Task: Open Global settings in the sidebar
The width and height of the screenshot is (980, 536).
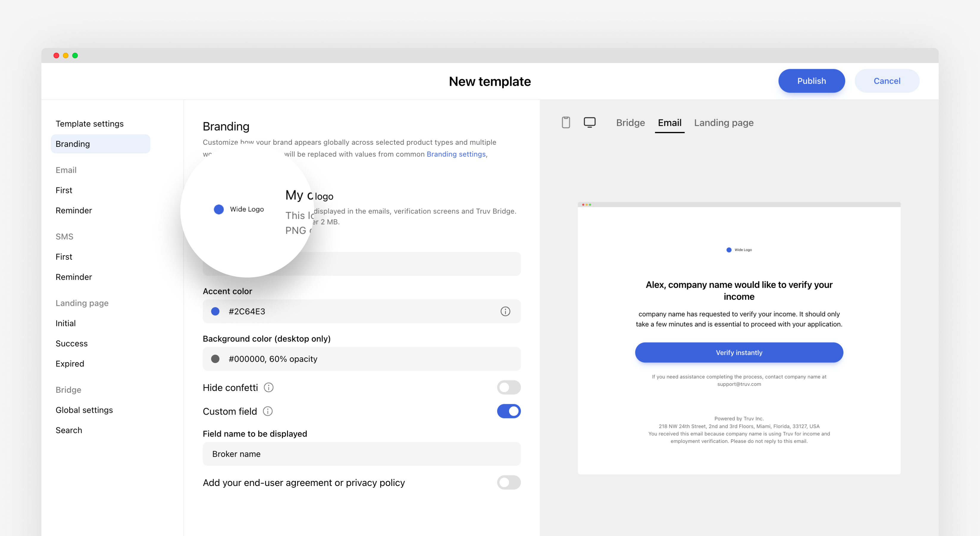Action: tap(84, 410)
